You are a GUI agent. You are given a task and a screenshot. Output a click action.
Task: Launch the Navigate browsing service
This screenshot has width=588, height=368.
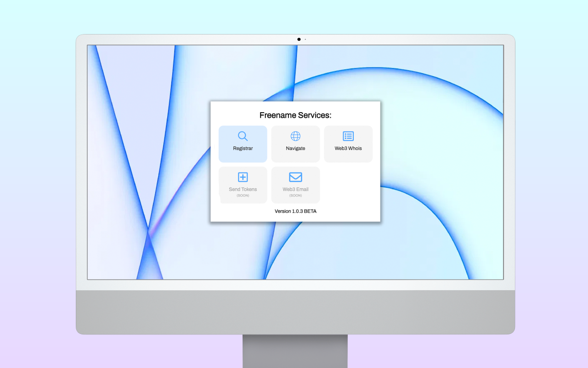click(295, 144)
